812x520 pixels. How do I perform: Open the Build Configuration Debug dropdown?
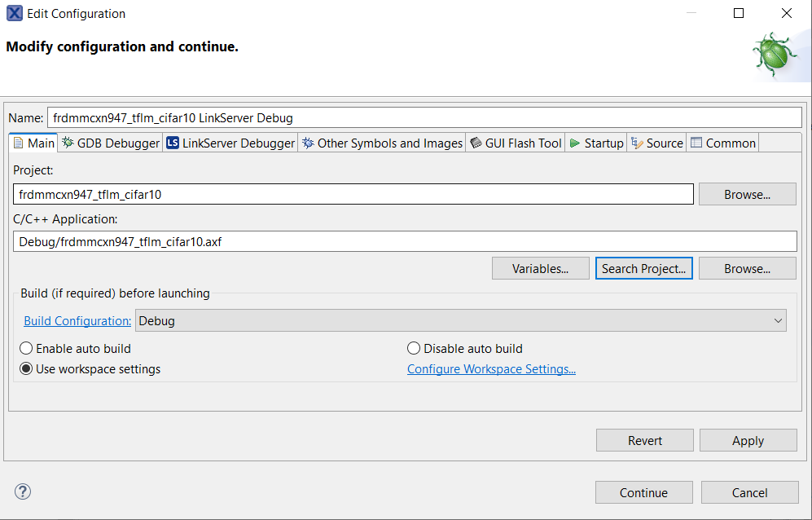pos(460,321)
